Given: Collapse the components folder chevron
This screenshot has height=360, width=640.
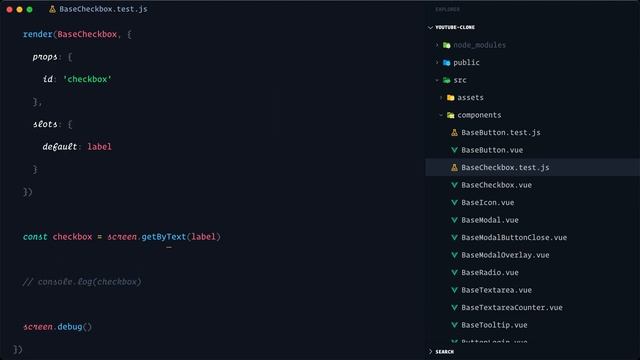Looking at the screenshot, I should tap(441, 115).
